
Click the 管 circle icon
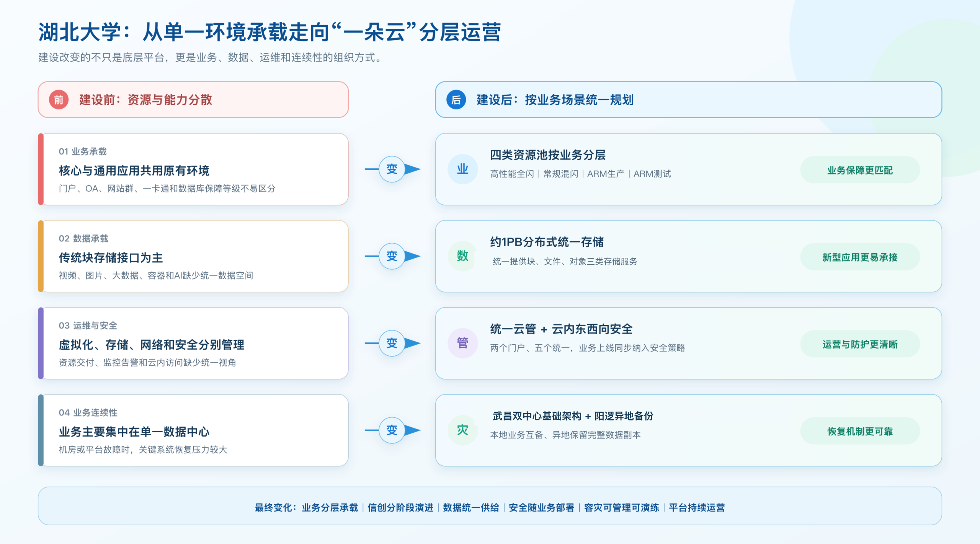tap(462, 343)
